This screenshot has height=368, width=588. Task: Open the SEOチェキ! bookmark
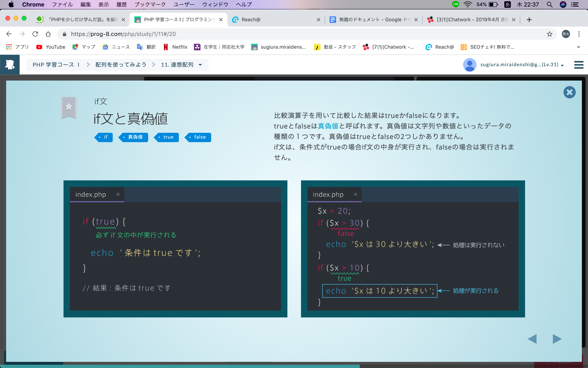[487, 47]
